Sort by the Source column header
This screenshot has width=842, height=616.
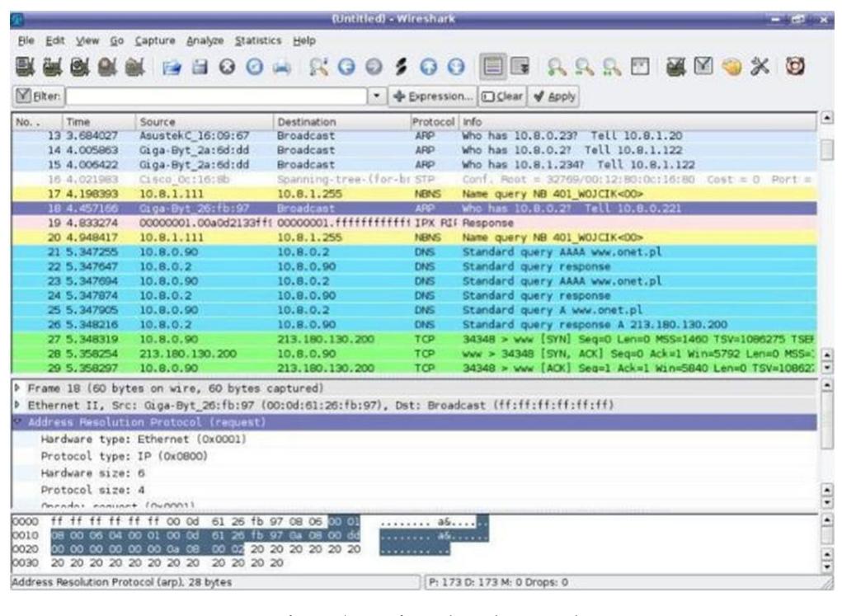pos(204,122)
